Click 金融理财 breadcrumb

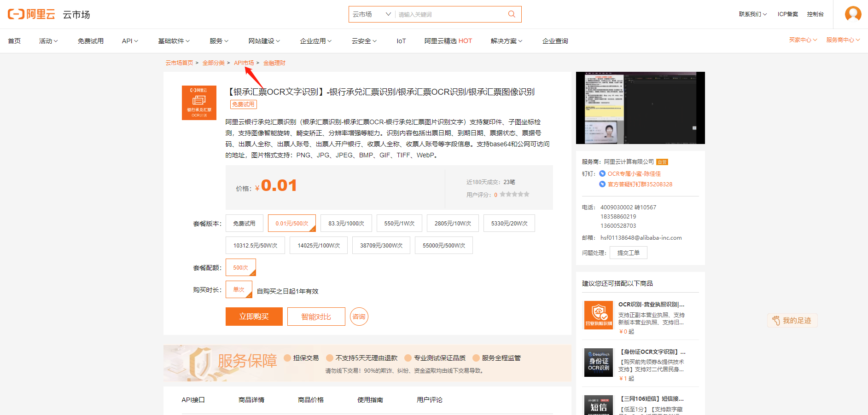pos(274,63)
